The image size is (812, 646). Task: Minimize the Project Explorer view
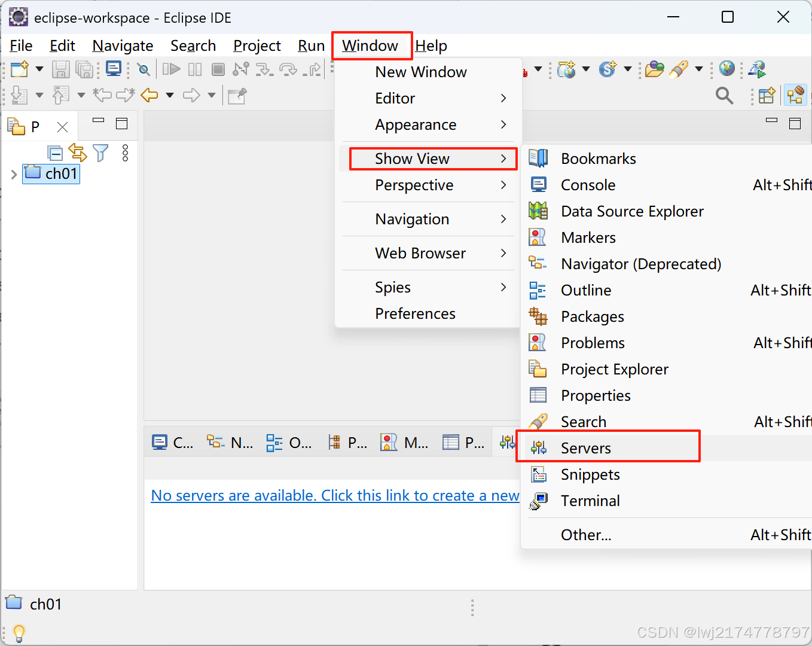click(99, 121)
